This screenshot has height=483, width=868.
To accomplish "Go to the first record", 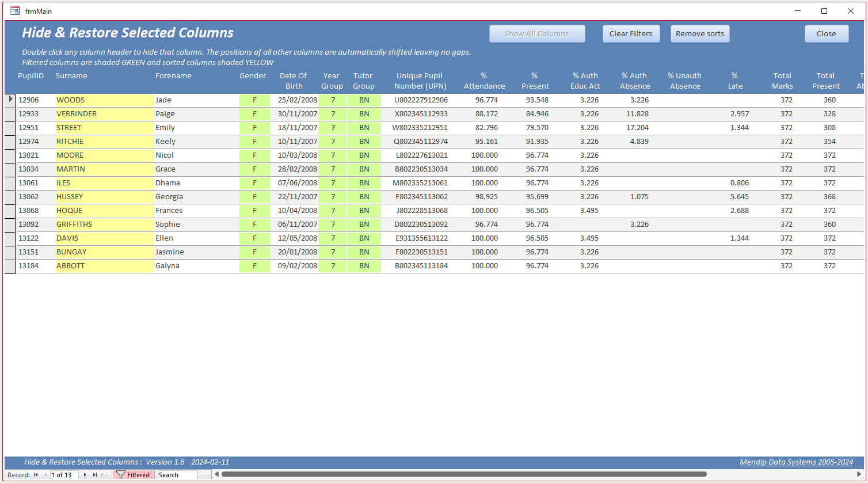I will [x=36, y=475].
